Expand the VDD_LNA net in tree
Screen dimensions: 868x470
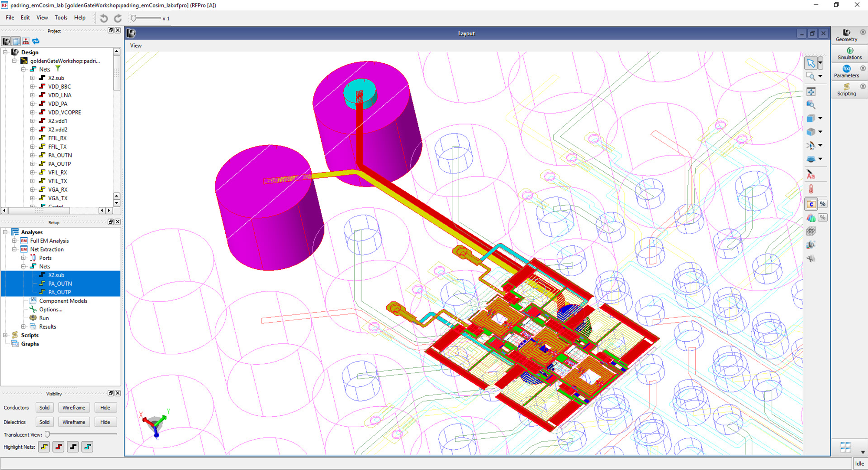33,95
